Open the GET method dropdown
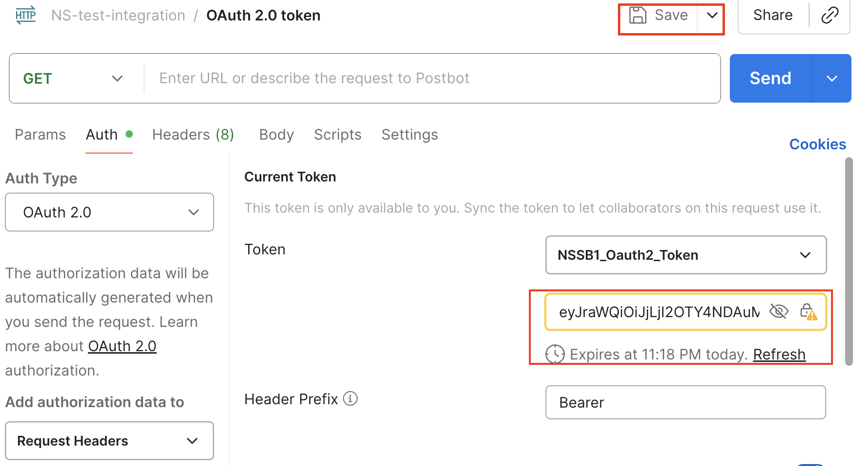 tap(73, 78)
